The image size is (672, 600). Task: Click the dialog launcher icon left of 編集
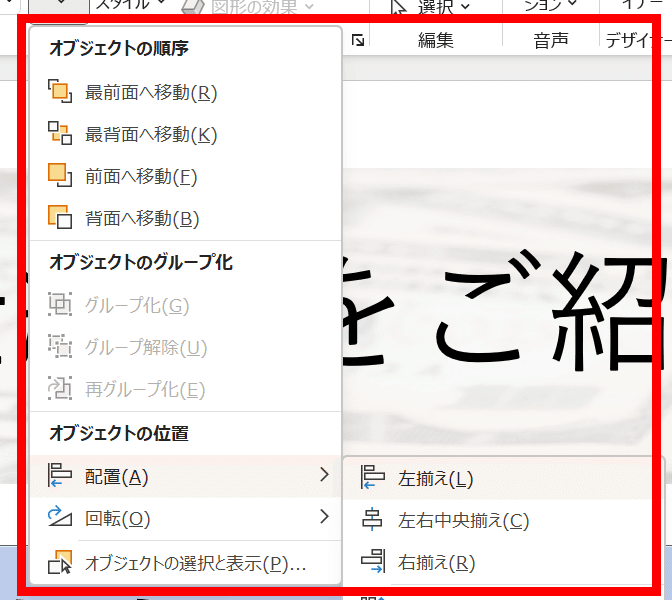point(357,40)
